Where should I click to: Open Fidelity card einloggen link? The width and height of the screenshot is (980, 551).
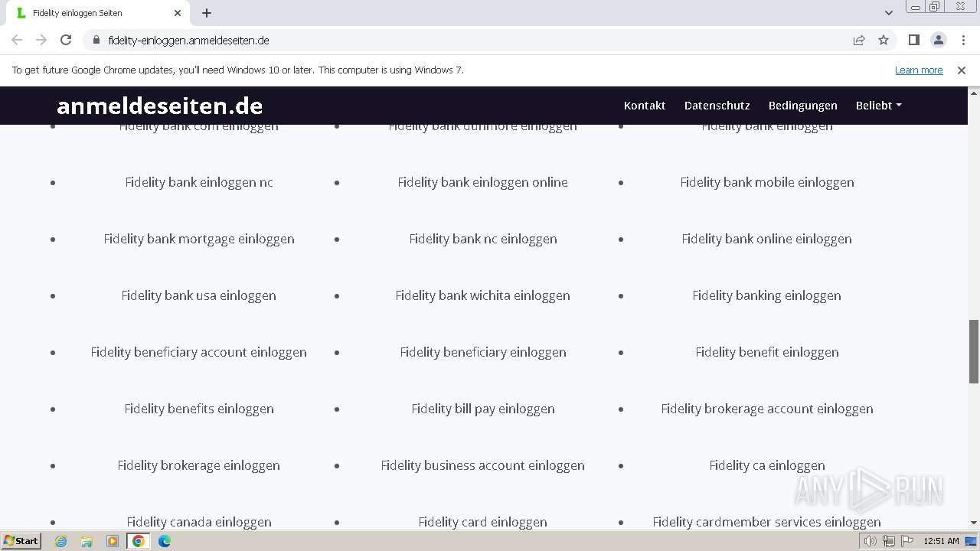483,522
